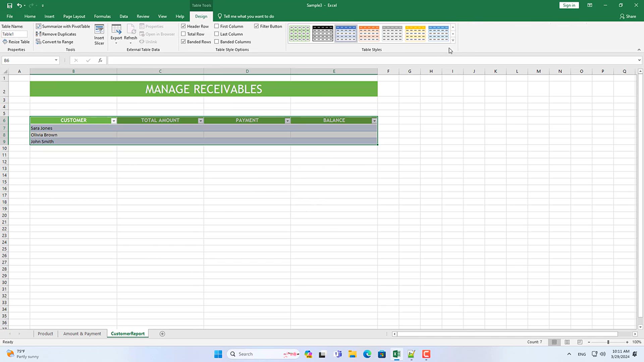Click the Convert to Range icon
The image size is (644, 362).
point(39,42)
